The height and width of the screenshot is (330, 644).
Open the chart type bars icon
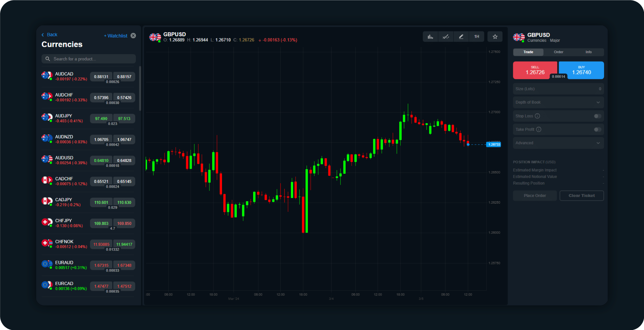(430, 37)
